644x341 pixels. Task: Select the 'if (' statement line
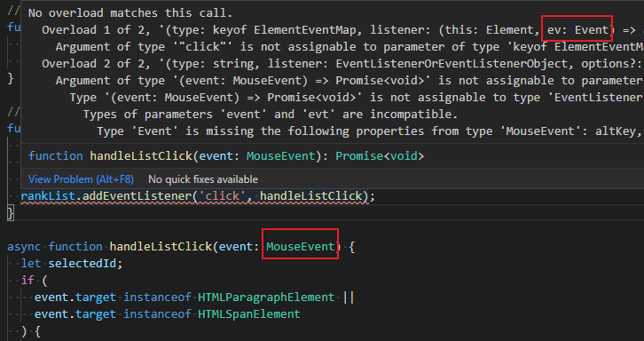[35, 280]
